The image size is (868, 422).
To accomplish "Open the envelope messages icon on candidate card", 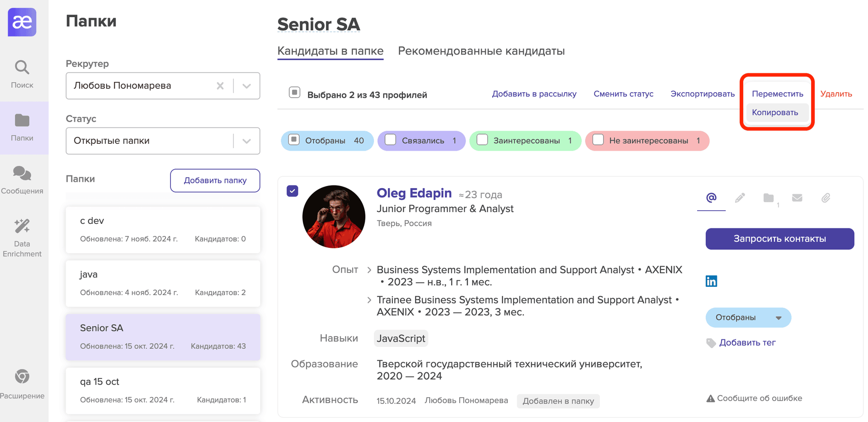I will (797, 198).
